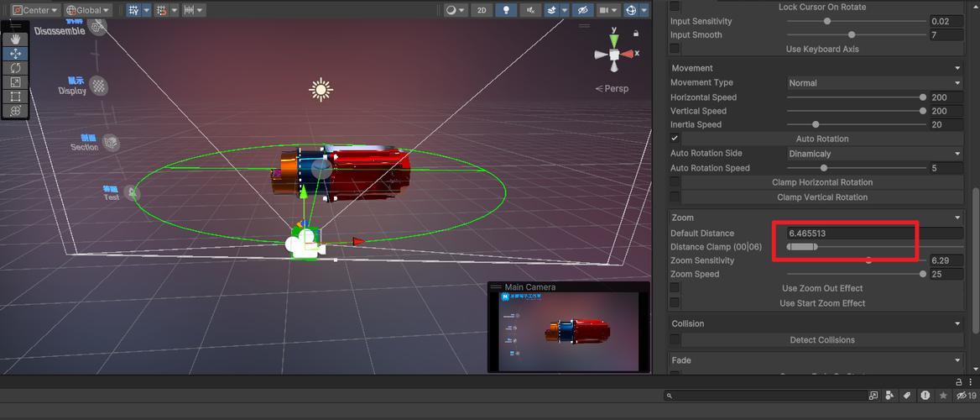Viewport: 980px width, 420px height.
Task: Toggle grid snapping icon
Action: tap(162, 10)
